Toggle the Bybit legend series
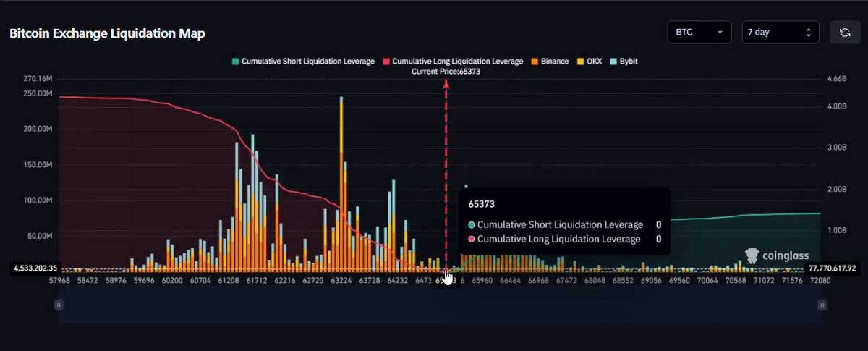 click(x=624, y=62)
